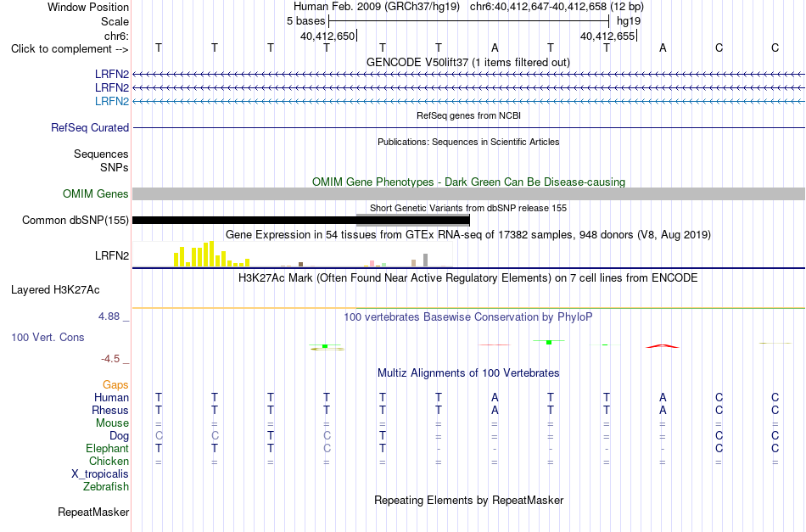
Task: Click the '5 bases' scale bar label
Action: pos(305,21)
